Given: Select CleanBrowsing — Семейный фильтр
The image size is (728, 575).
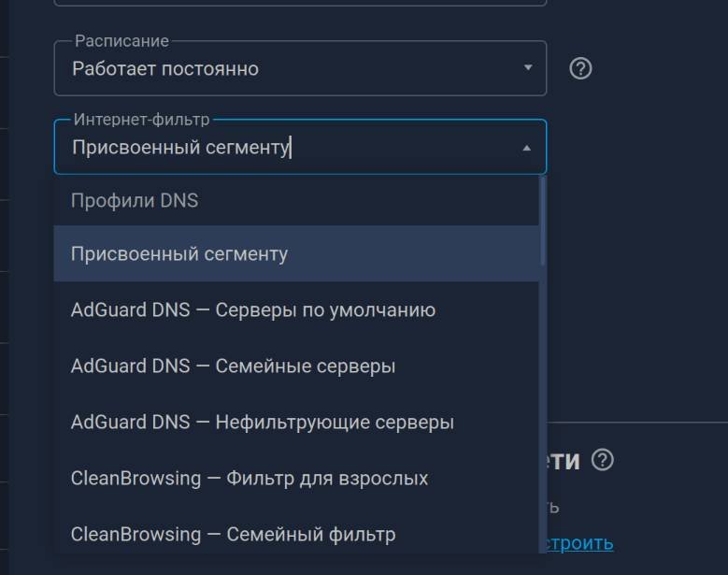Looking at the screenshot, I should click(x=296, y=534).
